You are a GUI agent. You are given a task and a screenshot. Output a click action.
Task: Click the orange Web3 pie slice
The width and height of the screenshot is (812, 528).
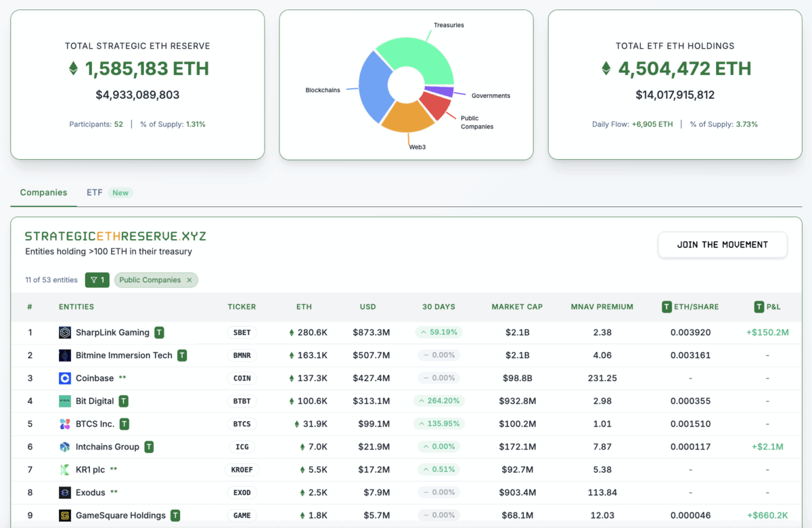pos(407,116)
